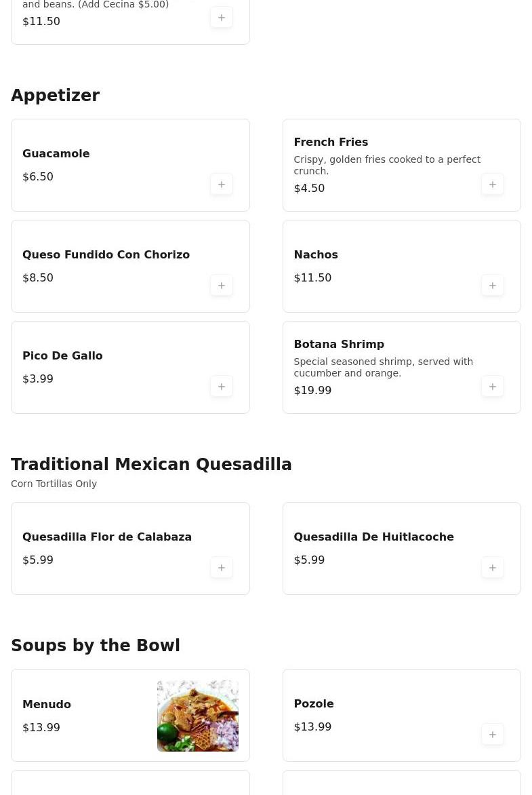The height and width of the screenshot is (795, 532).
Task: Add Quesadilla De Huitlacoche to order
Action: tap(493, 568)
